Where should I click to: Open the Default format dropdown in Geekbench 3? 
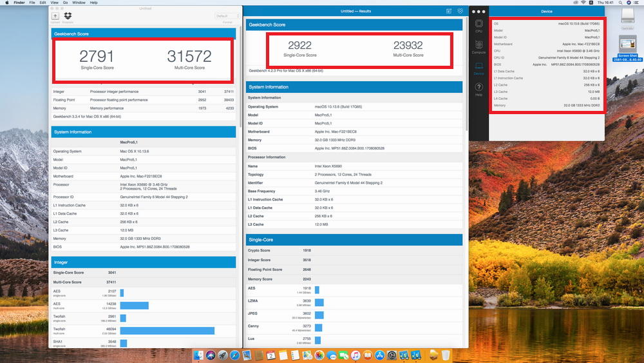[x=227, y=16]
